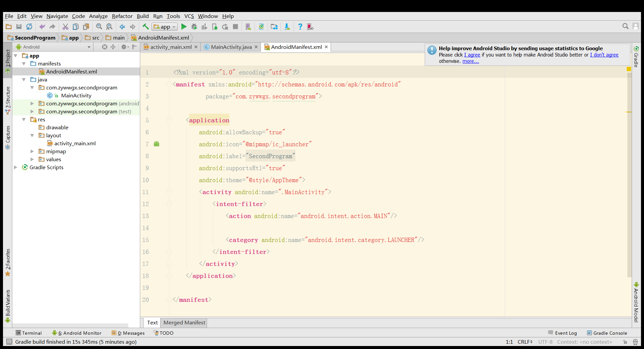Click the Stop square toolbar icon
644x349 pixels.
click(x=235, y=27)
